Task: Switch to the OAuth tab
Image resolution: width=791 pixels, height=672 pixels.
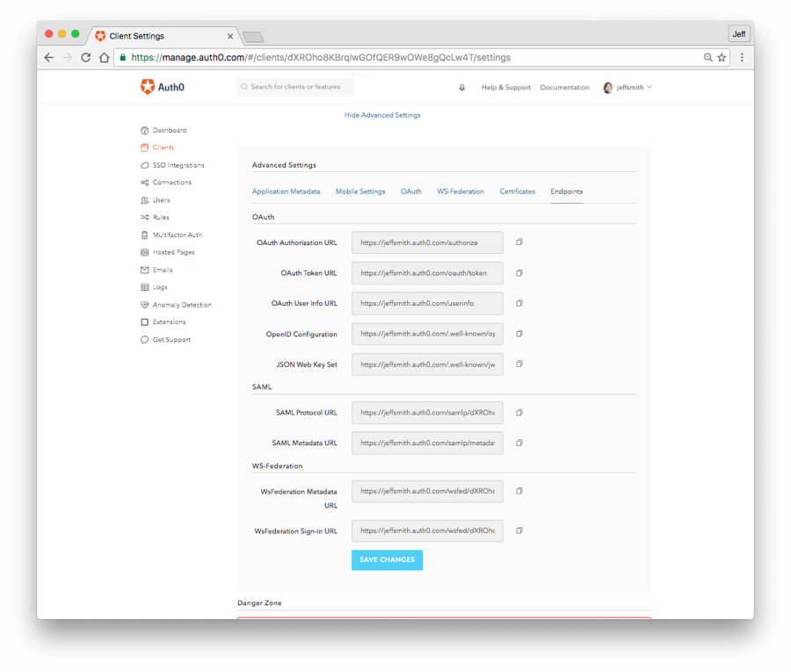Action: click(x=410, y=191)
